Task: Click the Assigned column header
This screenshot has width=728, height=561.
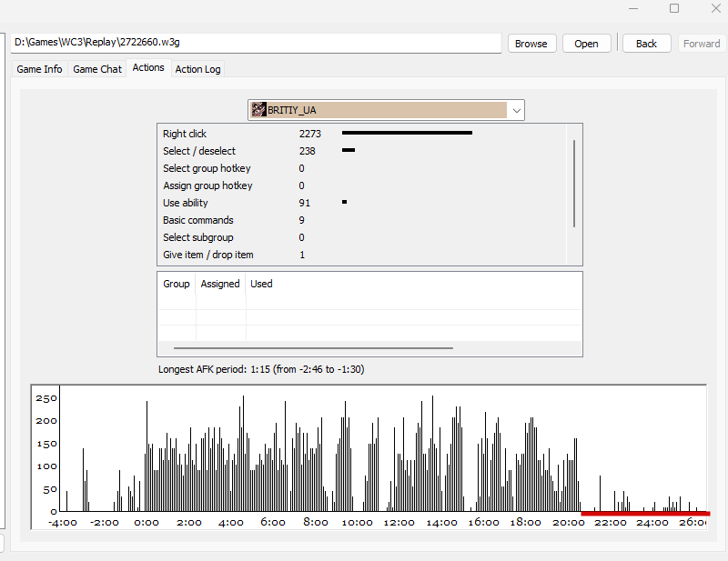Action: [x=220, y=284]
